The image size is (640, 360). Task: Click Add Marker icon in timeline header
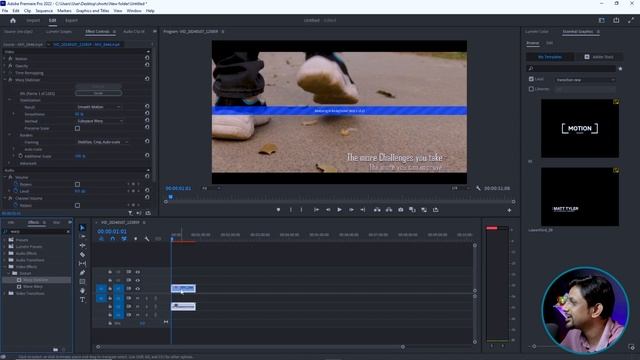tap(136, 239)
